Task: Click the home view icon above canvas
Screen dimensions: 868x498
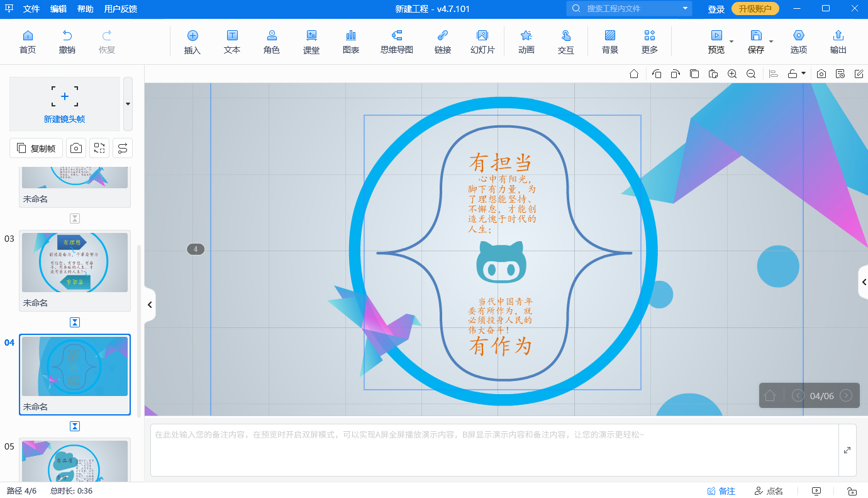Action: (x=635, y=74)
